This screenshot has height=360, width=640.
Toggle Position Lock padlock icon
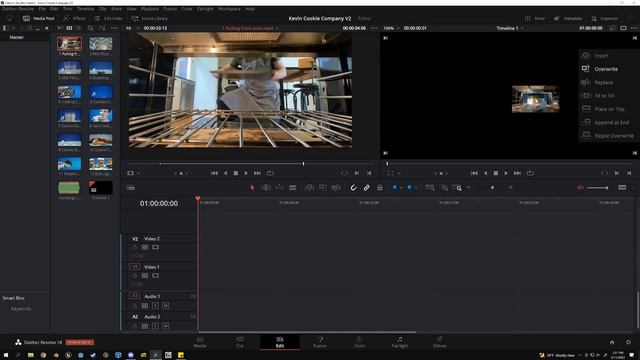click(380, 188)
